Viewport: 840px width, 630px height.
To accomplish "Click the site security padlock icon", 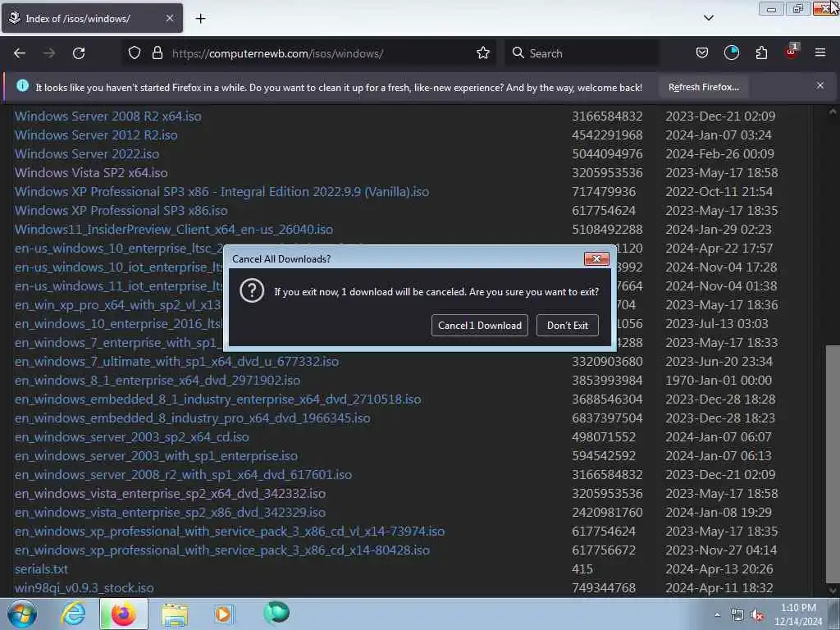I will pyautogui.click(x=157, y=53).
